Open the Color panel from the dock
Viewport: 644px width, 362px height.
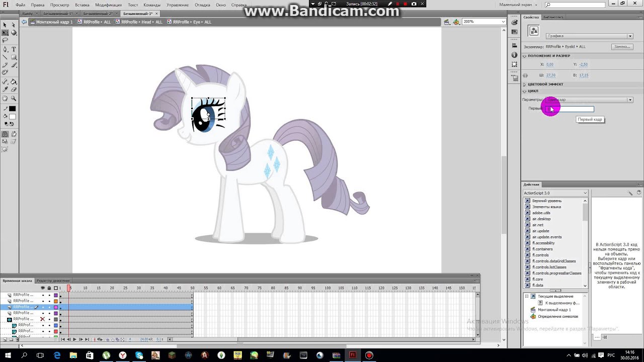coord(514,22)
